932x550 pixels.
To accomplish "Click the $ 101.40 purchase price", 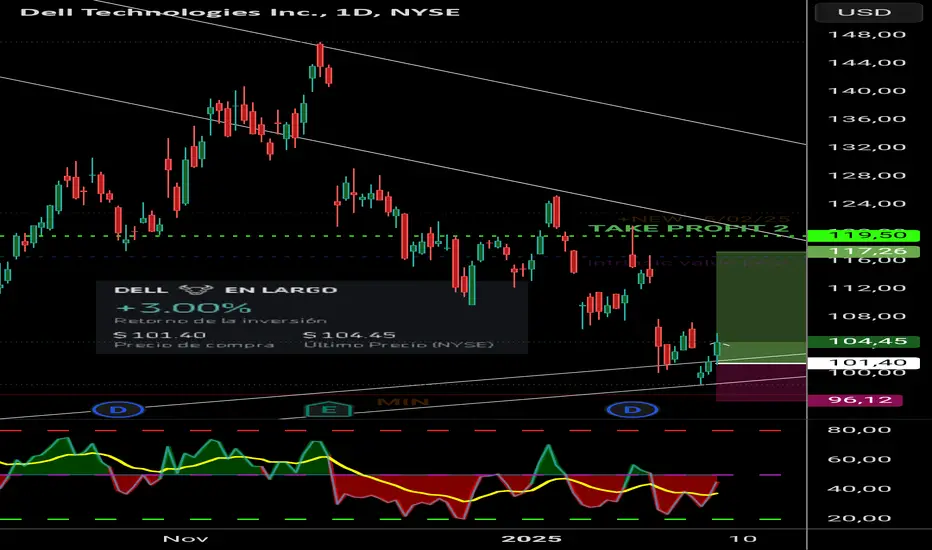I will 160,335.
